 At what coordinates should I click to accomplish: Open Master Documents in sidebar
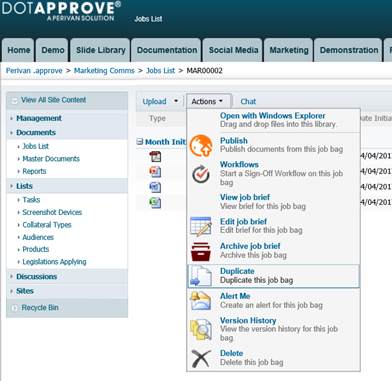(51, 159)
